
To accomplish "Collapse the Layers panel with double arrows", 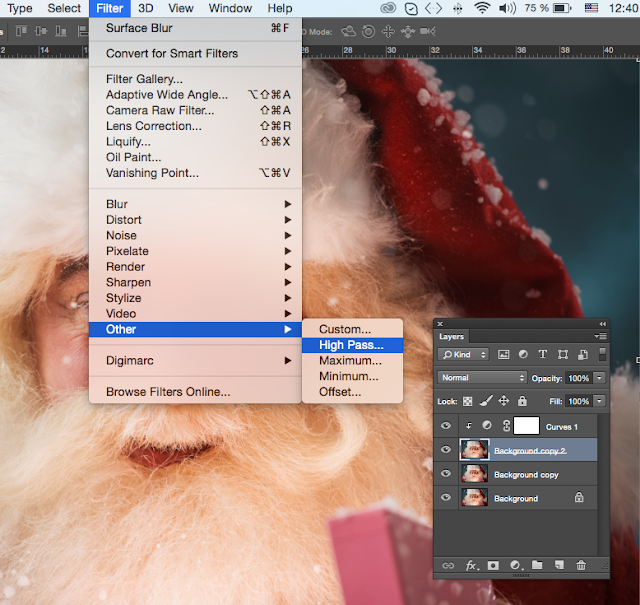I will pyautogui.click(x=602, y=324).
